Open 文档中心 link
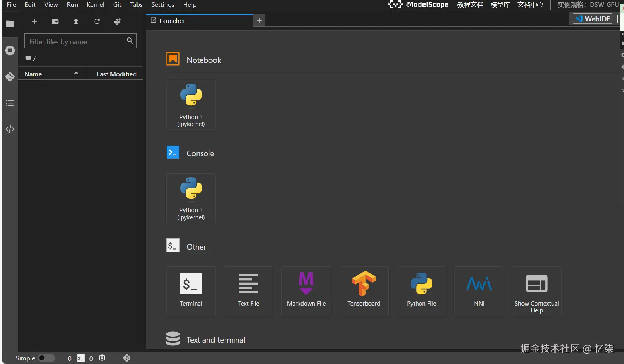 coord(531,5)
